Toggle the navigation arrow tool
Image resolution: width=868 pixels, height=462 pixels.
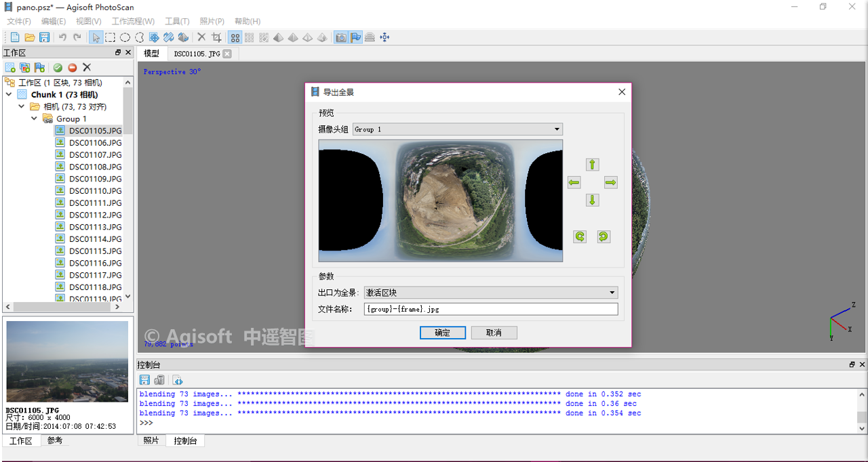(x=96, y=37)
